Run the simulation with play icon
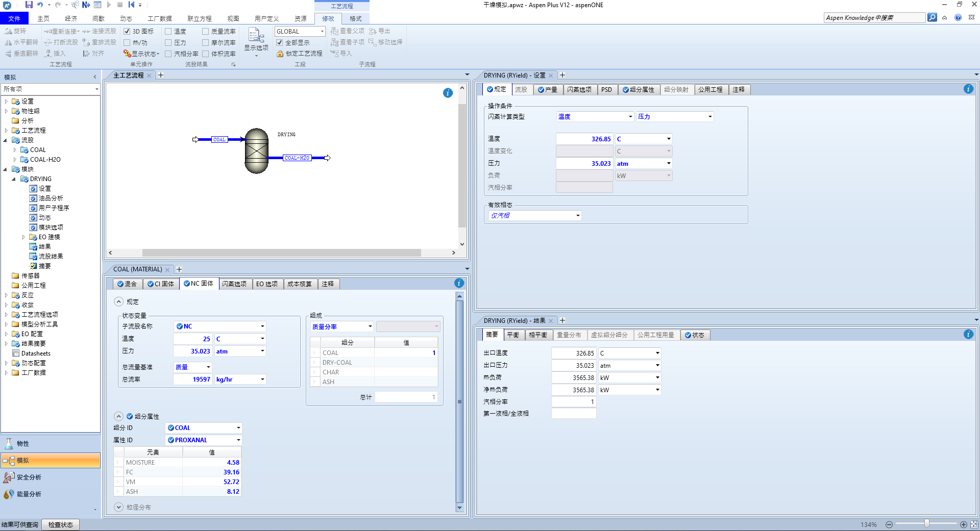 109,5
